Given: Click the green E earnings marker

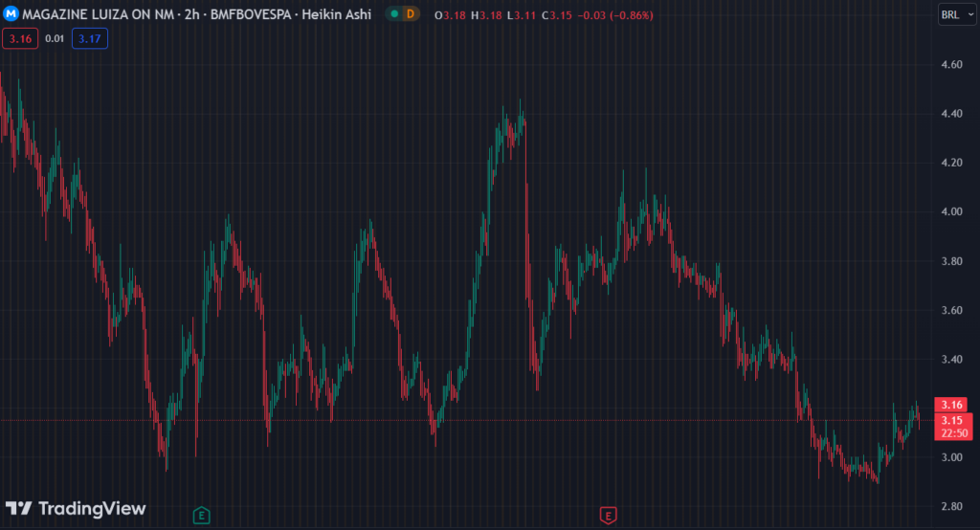Looking at the screenshot, I should (x=201, y=516).
